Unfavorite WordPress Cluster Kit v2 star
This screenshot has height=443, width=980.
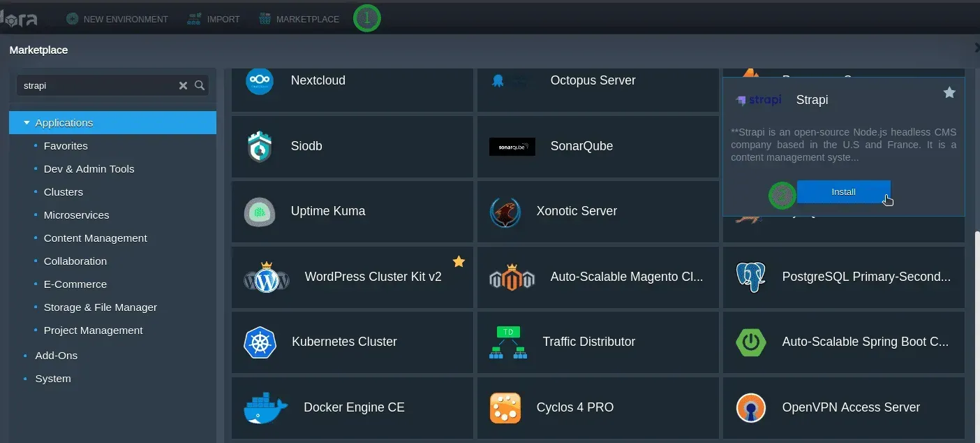click(459, 261)
